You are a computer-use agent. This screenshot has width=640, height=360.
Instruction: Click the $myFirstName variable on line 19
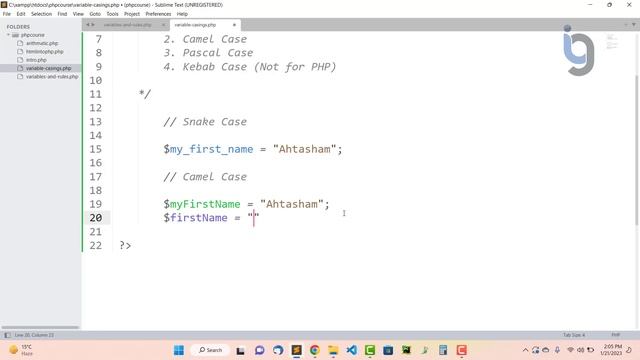[x=202, y=204]
